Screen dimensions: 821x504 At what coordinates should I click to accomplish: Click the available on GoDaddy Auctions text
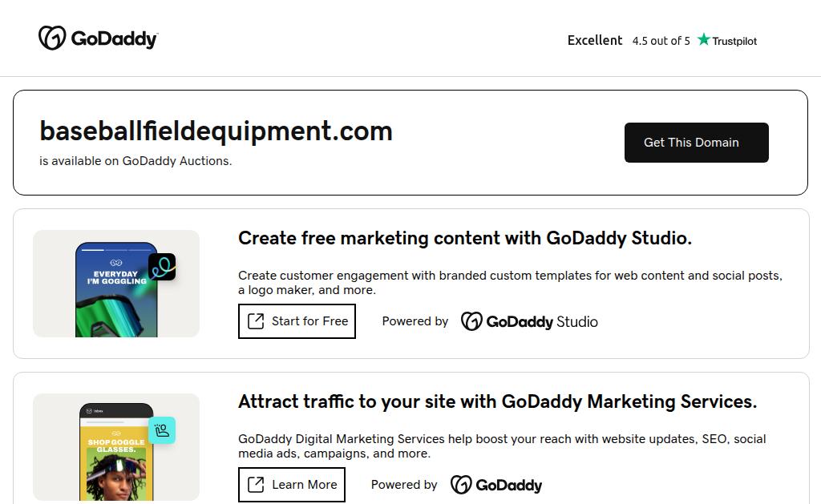(x=135, y=160)
